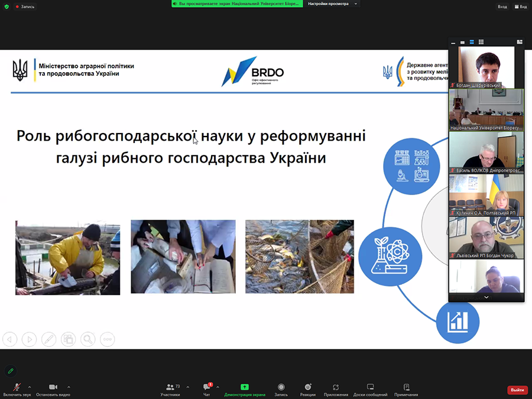The width and height of the screenshot is (532, 399).
Task: Expand video options caret beside Остановить видео
Action: tap(69, 387)
